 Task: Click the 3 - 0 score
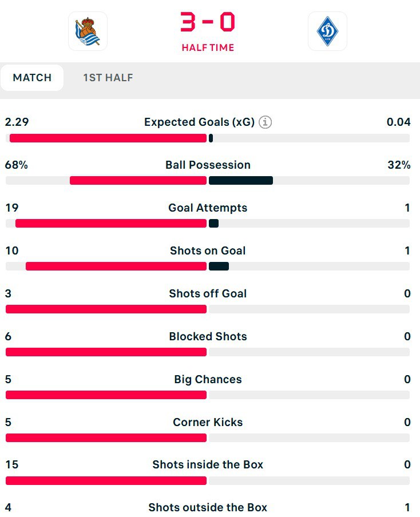(208, 23)
